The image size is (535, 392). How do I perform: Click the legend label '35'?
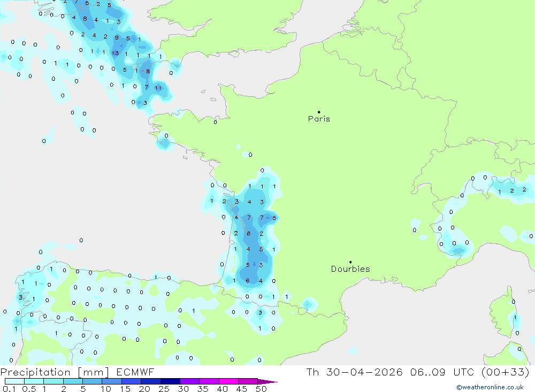click(x=203, y=389)
